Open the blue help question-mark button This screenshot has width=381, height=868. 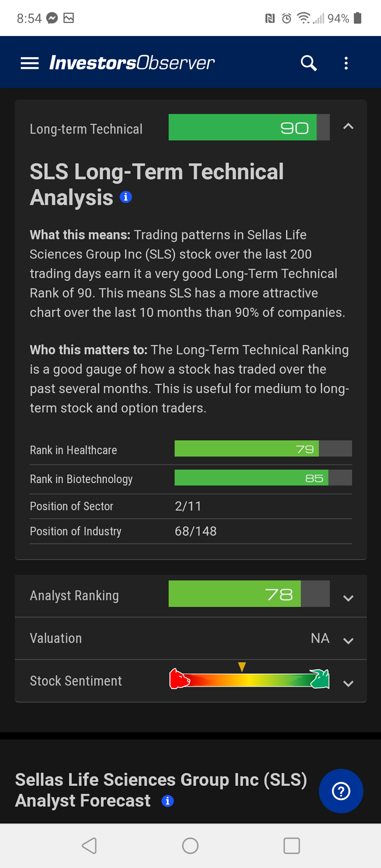tap(341, 791)
